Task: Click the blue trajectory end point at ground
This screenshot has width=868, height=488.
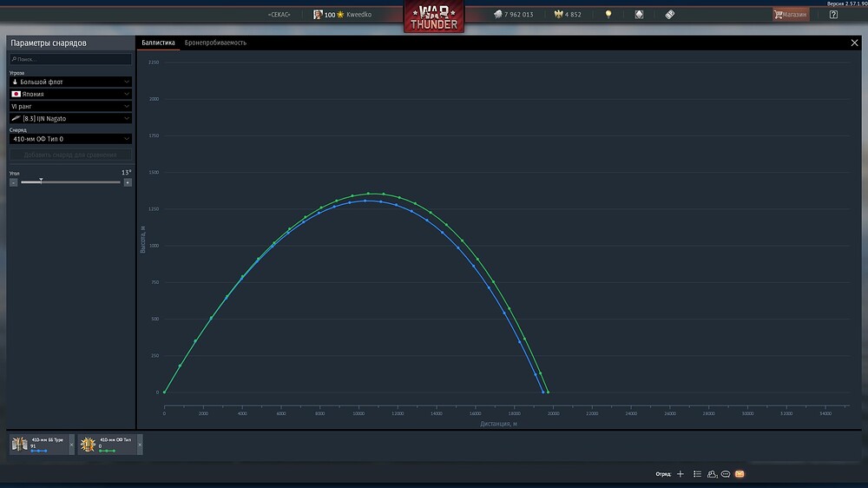Action: pos(543,392)
